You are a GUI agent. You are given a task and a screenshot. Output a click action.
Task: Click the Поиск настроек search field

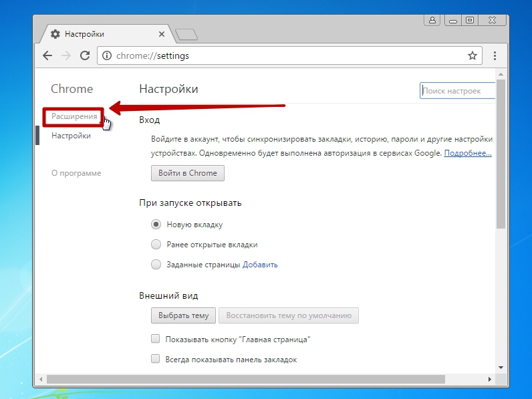click(458, 91)
